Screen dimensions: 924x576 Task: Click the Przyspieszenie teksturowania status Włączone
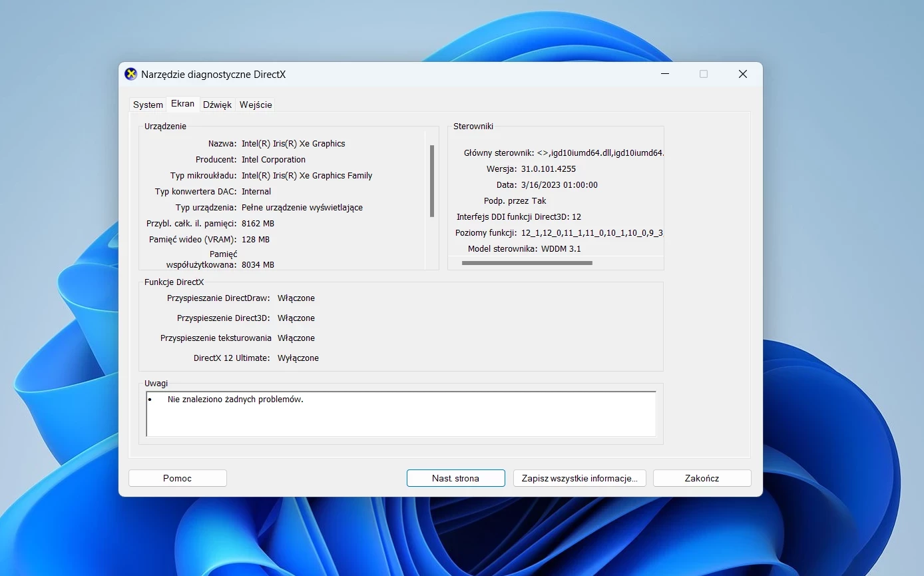pos(296,338)
